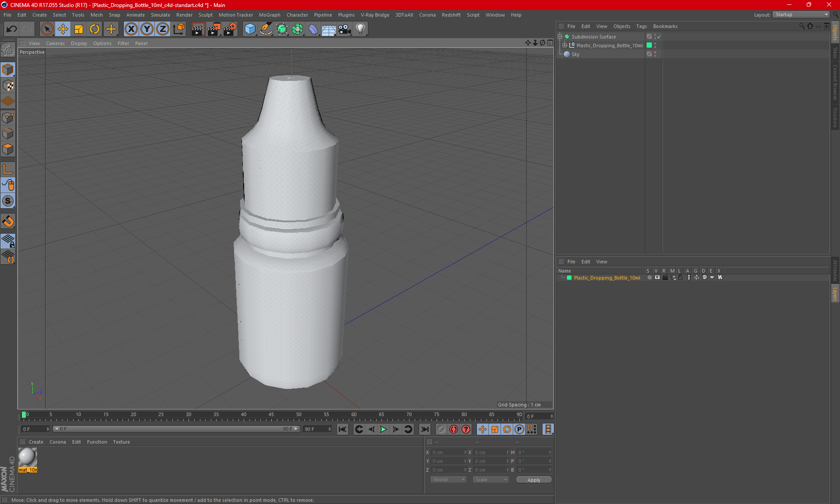Open Edit Render Settings icon
The height and width of the screenshot is (504, 840).
(x=230, y=29)
